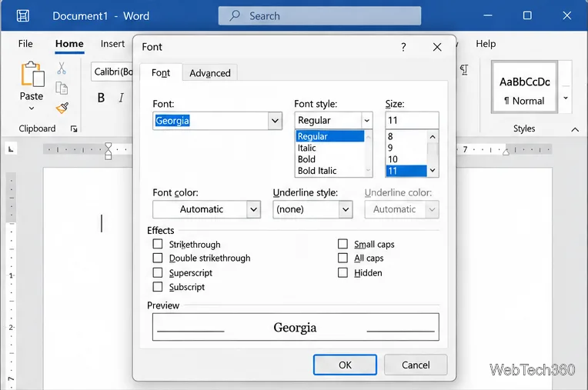This screenshot has width=588, height=390.
Task: Select the Format Painter brush icon
Action: (62, 108)
